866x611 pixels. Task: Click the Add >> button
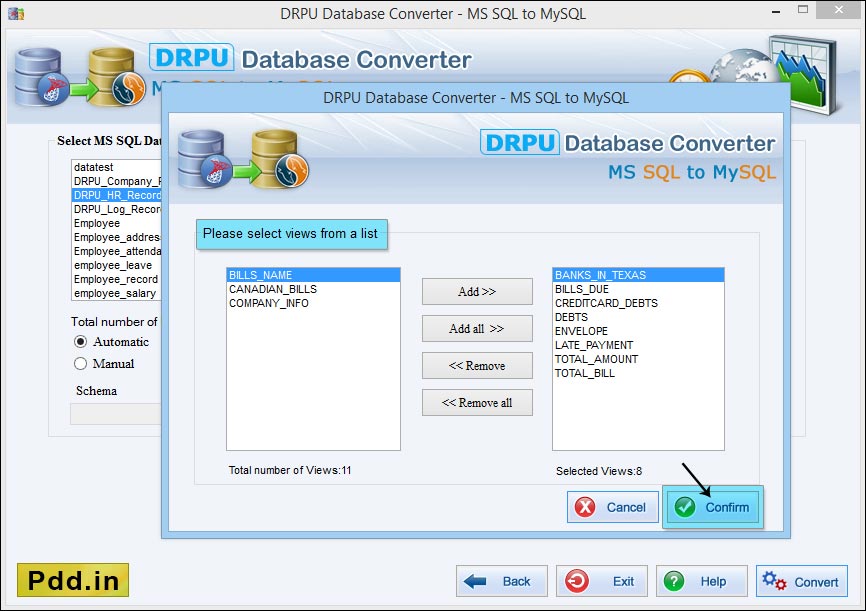[x=477, y=291]
